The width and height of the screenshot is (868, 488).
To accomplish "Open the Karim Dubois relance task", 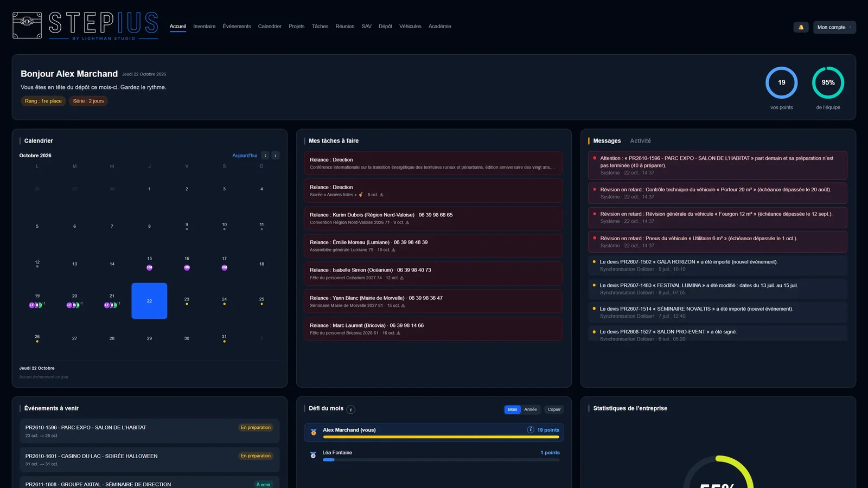I will click(433, 219).
